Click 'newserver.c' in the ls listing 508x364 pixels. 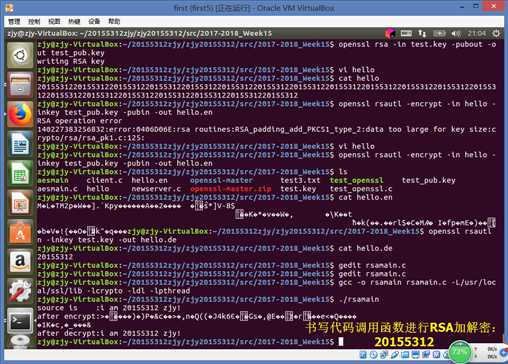click(156, 189)
